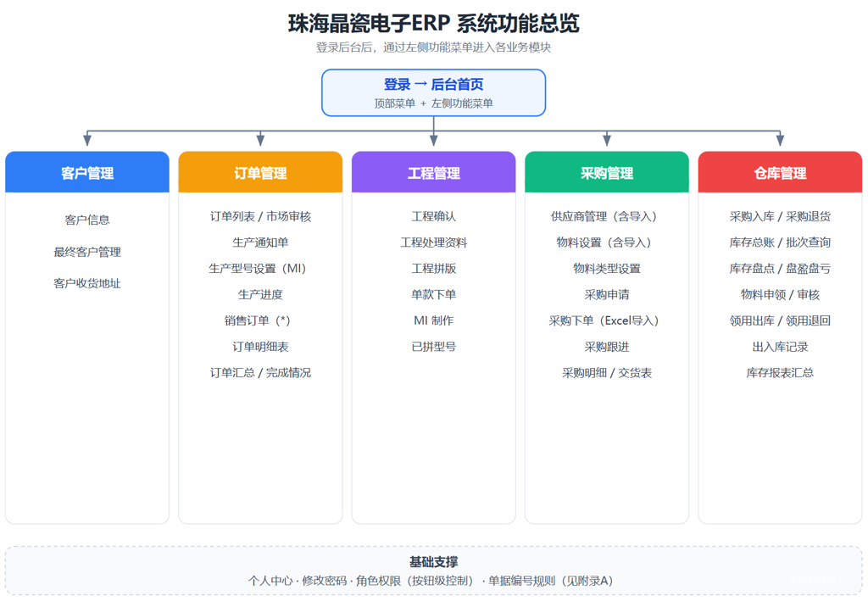Open 工程拼版 item
Viewport: 868px width, 607px height.
(x=433, y=269)
